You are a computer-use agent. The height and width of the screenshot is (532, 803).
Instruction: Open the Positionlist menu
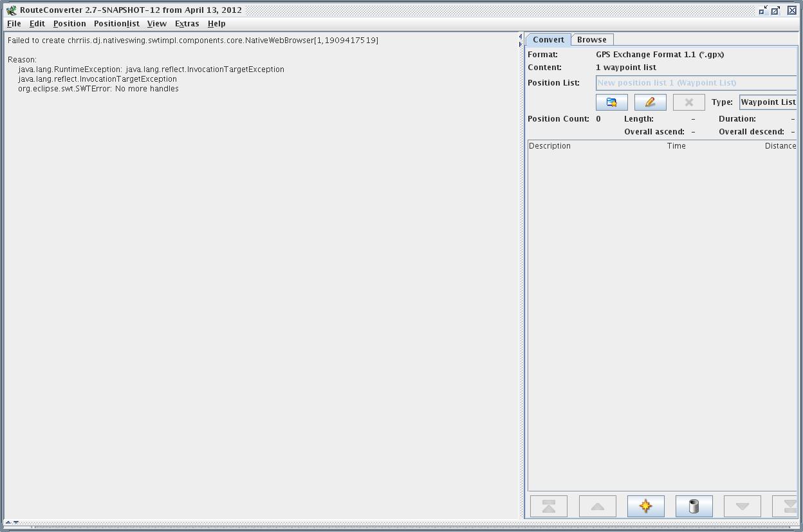(x=116, y=24)
